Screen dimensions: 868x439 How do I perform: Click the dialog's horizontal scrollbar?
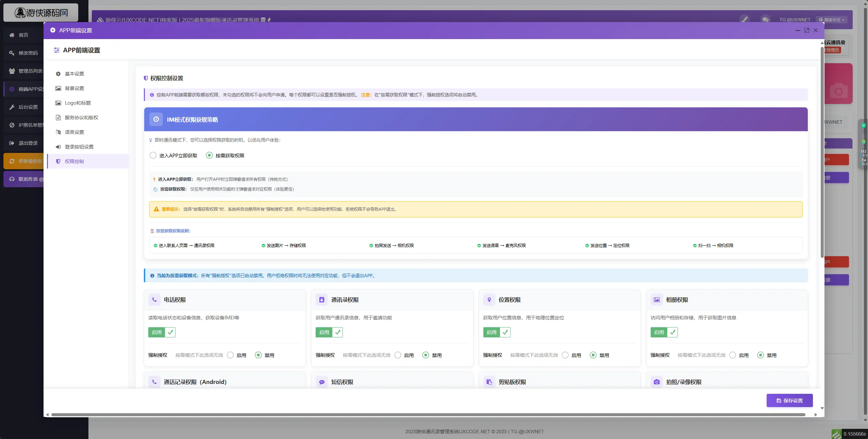coord(428,415)
